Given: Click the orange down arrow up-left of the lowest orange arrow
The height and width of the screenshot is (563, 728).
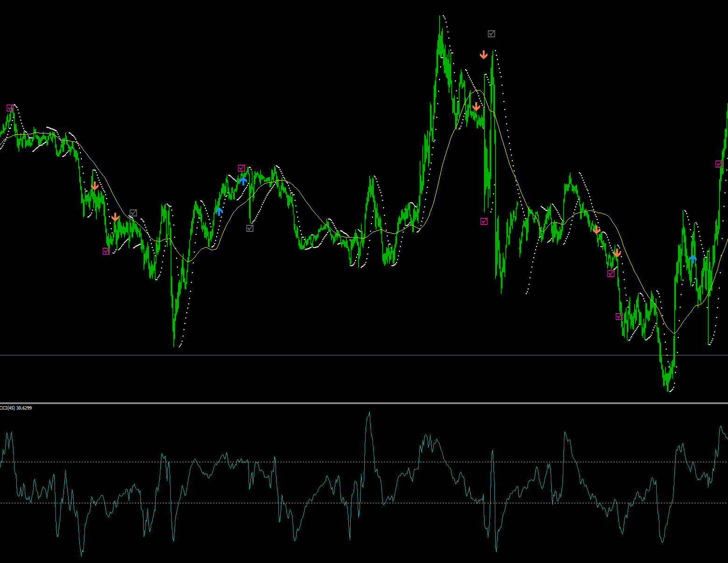Looking at the screenshot, I should pyautogui.click(x=596, y=229).
